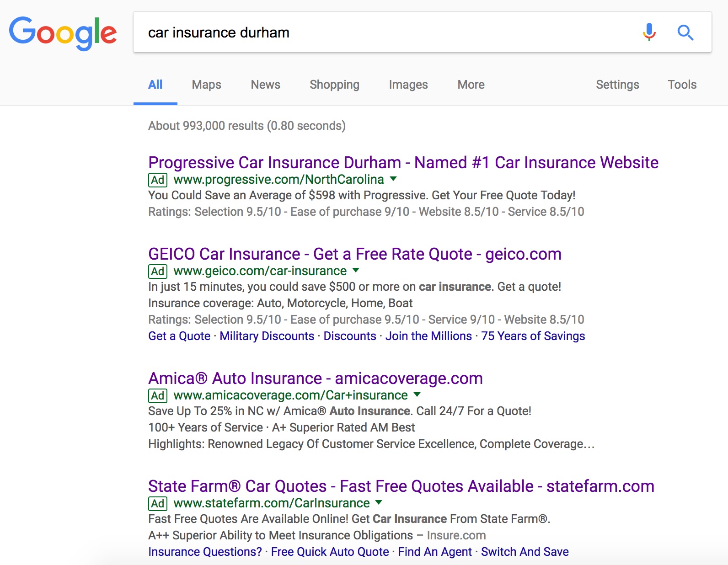
Task: Open the State Farm Car Quotes ad
Action: coord(401,486)
